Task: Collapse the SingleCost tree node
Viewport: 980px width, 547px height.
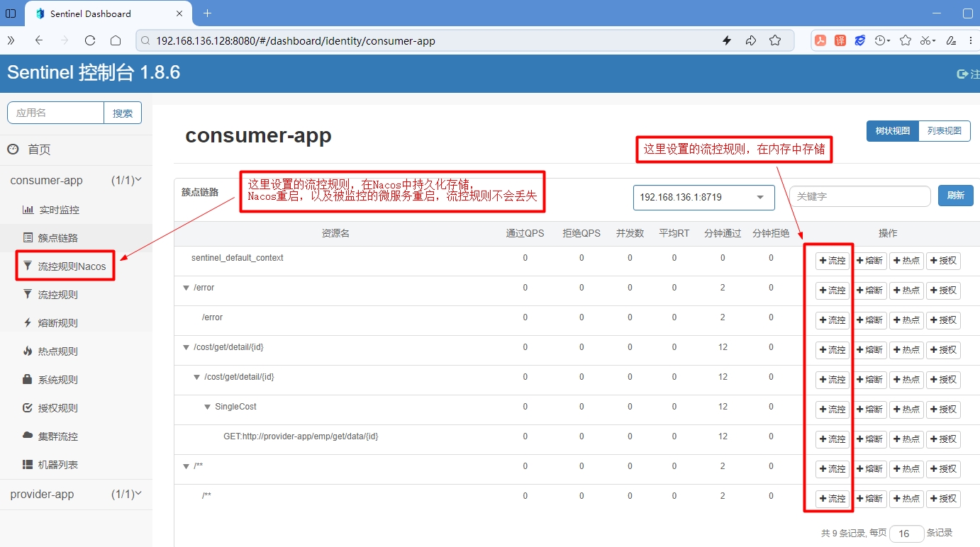Action: point(208,407)
